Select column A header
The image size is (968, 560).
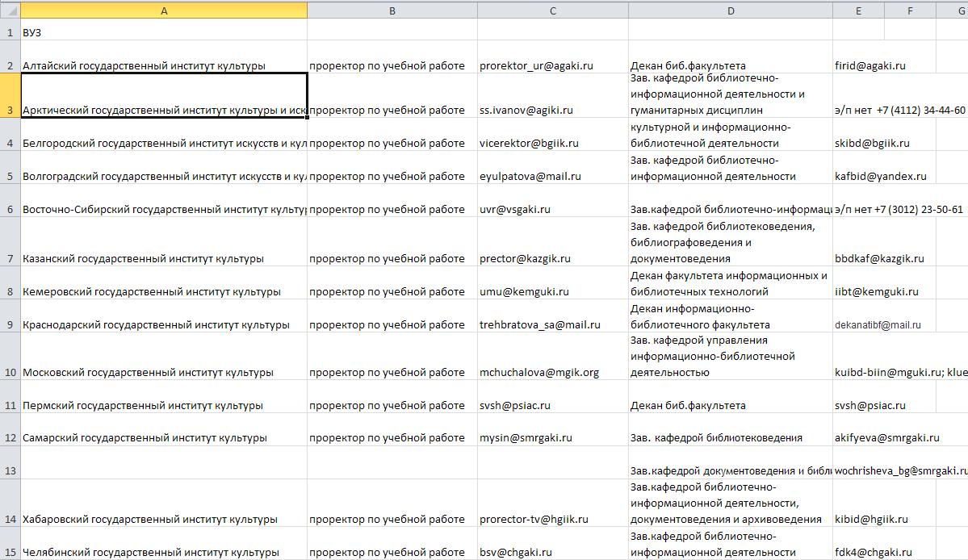tap(164, 10)
